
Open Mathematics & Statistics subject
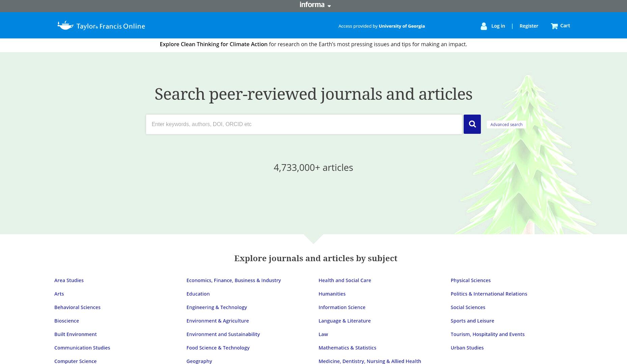point(347,347)
